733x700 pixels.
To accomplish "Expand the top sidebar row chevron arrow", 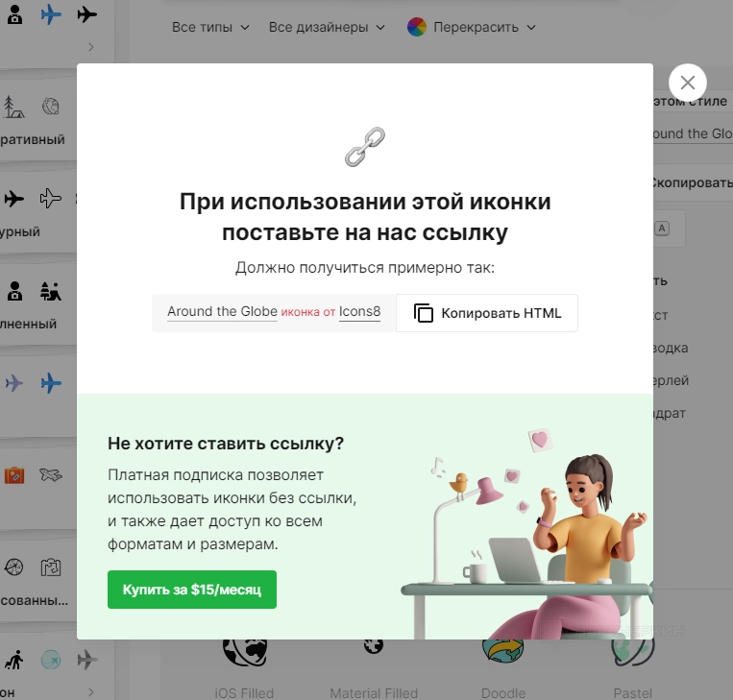I will (91, 47).
